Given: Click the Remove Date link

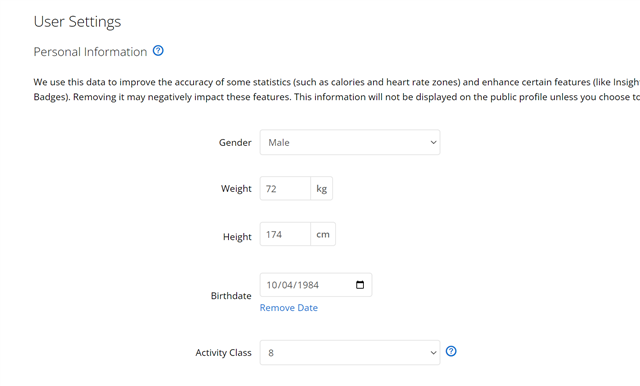Looking at the screenshot, I should pos(289,308).
